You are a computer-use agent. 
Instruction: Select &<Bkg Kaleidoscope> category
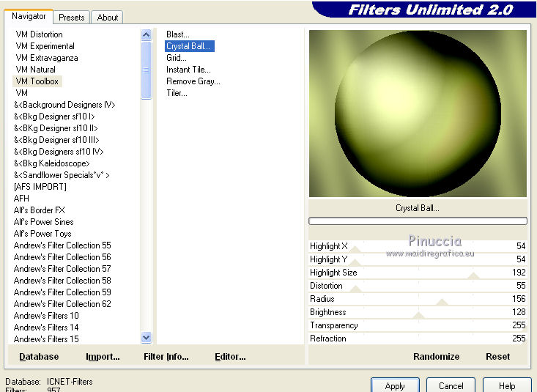(x=51, y=163)
